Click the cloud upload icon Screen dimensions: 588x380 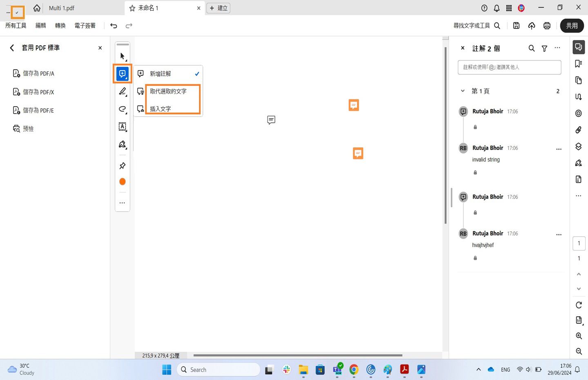click(532, 26)
